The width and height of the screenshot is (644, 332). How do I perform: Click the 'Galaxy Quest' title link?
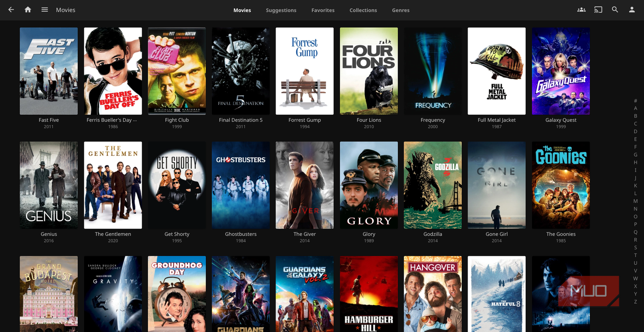coord(561,120)
